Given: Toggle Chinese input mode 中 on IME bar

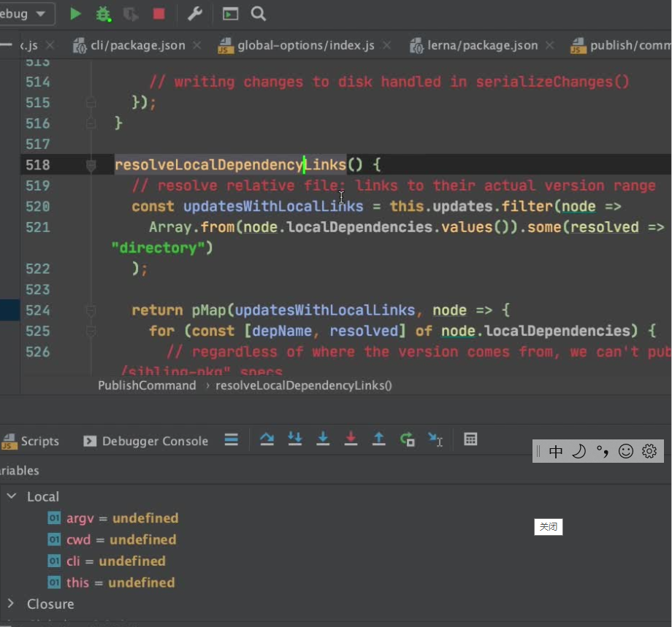Looking at the screenshot, I should [556, 451].
